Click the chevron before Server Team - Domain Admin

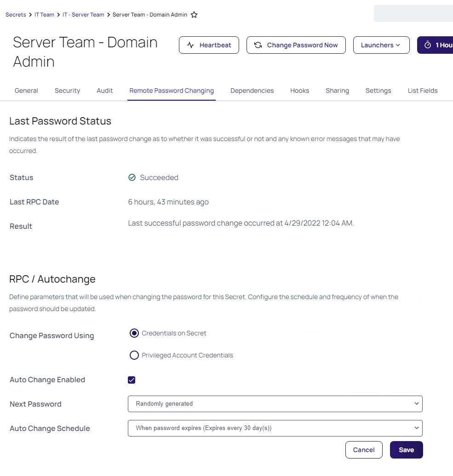[x=108, y=15]
